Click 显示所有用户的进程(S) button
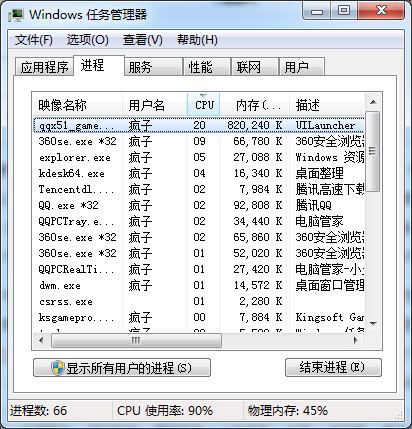The width and height of the screenshot is (412, 429). click(x=122, y=367)
